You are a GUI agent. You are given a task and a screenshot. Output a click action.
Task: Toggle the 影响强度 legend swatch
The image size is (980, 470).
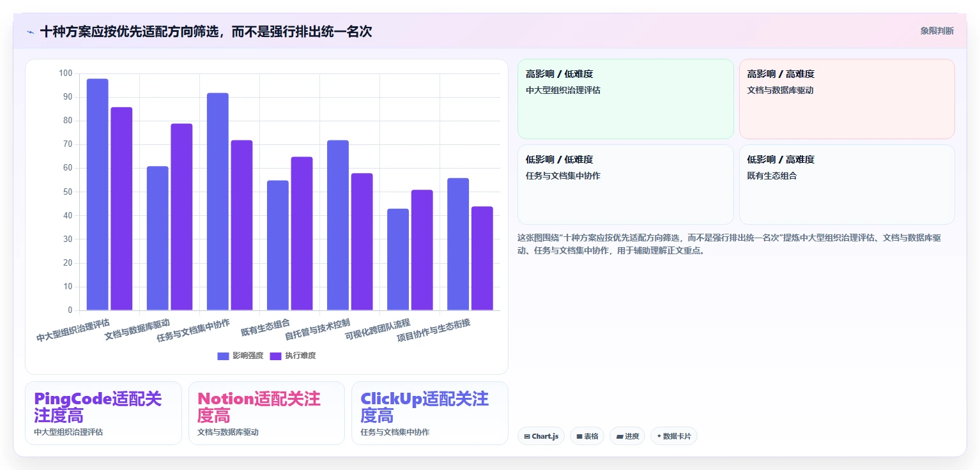tap(223, 356)
